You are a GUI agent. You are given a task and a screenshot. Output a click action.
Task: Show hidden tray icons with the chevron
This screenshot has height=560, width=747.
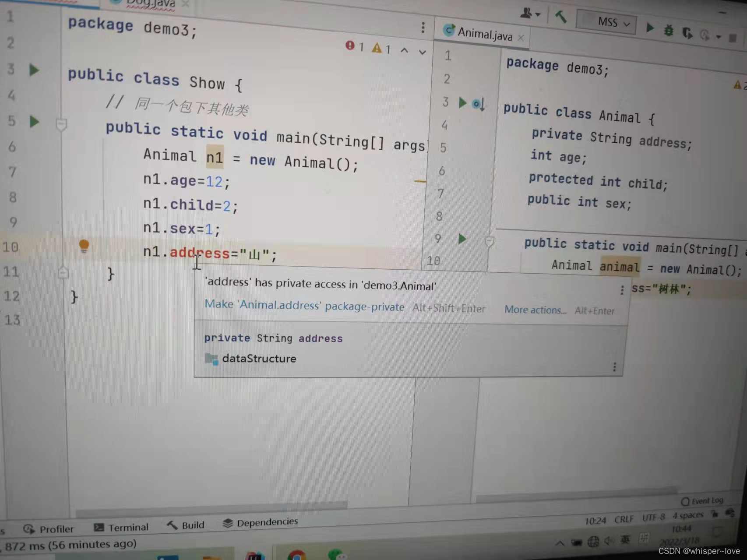(560, 543)
